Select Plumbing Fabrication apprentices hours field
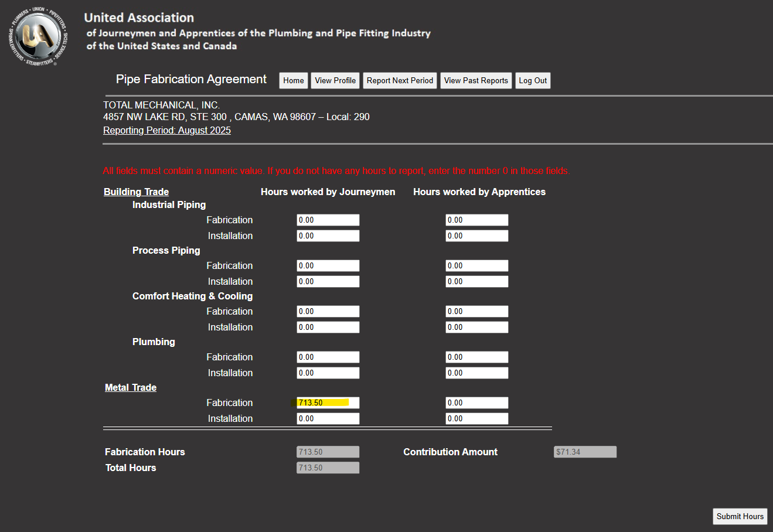This screenshot has height=532, width=773. [x=477, y=357]
